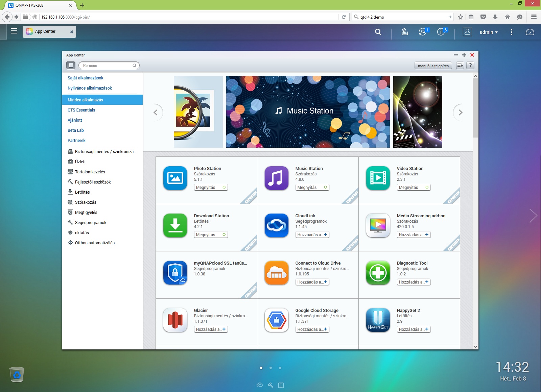Click the Music Station banner image
This screenshot has width=541, height=392.
(x=308, y=112)
